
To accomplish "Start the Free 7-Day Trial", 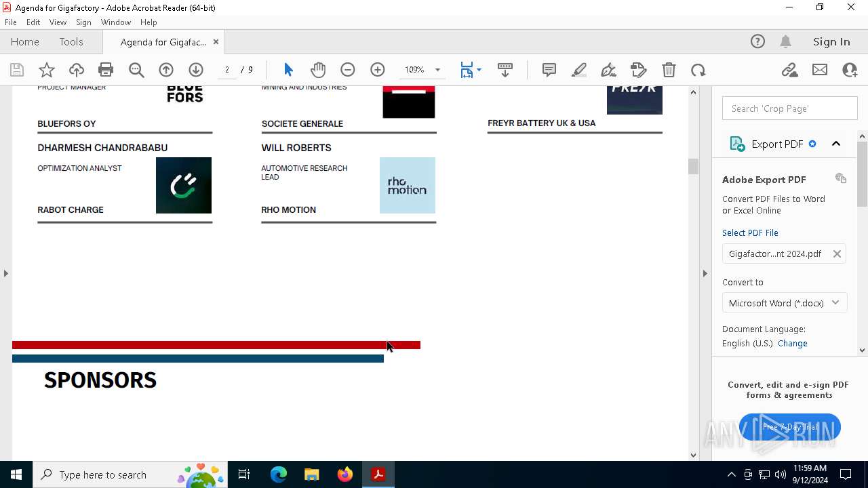I will tap(790, 427).
